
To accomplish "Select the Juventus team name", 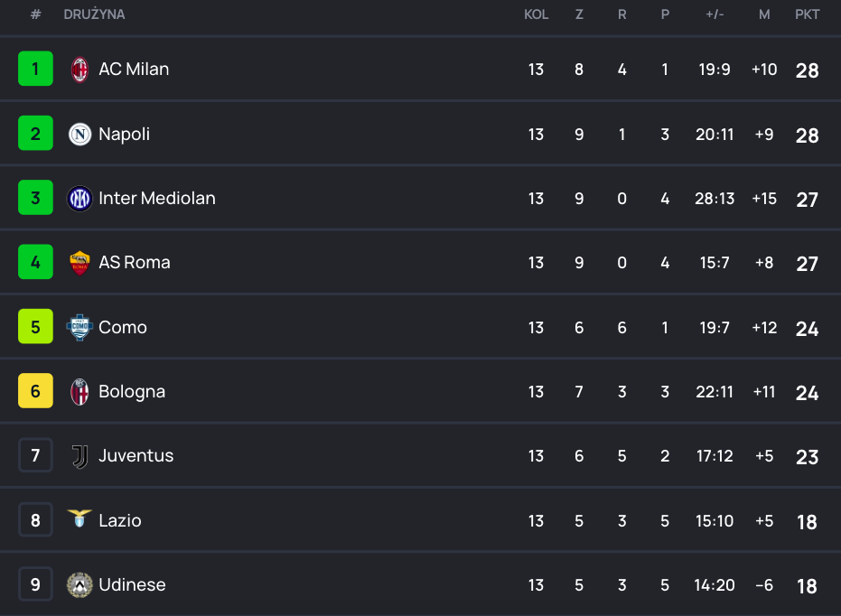I will coord(135,456).
